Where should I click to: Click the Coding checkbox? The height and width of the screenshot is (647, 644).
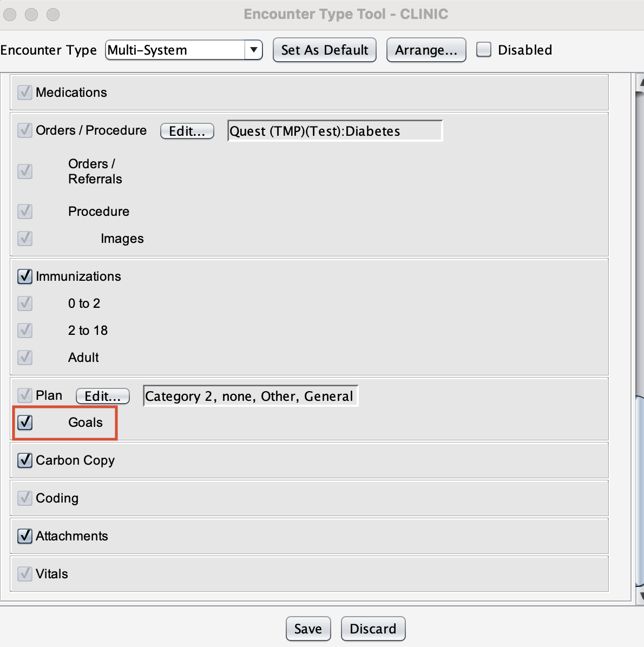pos(25,498)
